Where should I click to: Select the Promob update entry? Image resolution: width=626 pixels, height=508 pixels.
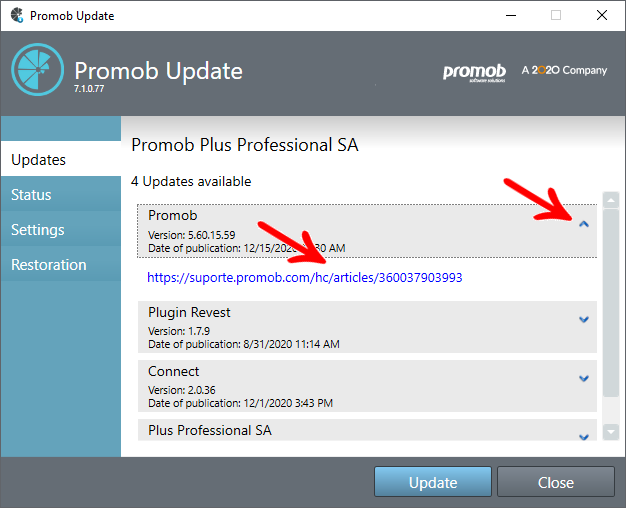pos(367,231)
